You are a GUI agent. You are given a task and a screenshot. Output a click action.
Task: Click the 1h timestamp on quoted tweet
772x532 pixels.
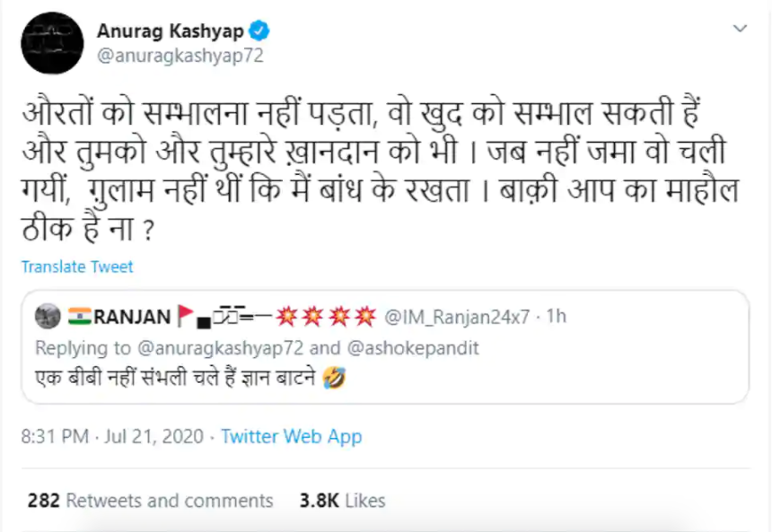pyautogui.click(x=556, y=317)
